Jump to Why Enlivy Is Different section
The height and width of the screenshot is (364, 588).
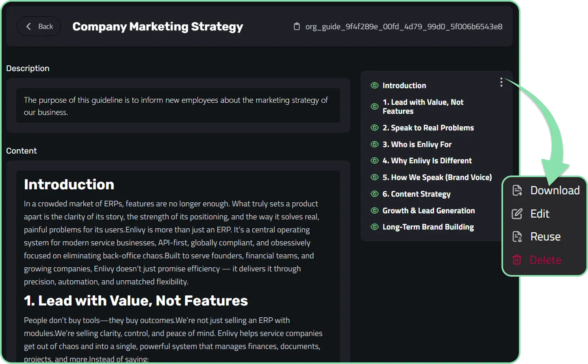(x=427, y=160)
